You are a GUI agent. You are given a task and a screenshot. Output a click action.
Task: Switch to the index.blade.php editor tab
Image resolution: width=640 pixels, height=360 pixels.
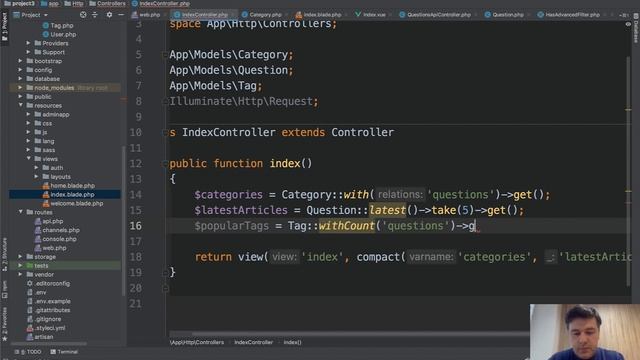[319, 15]
